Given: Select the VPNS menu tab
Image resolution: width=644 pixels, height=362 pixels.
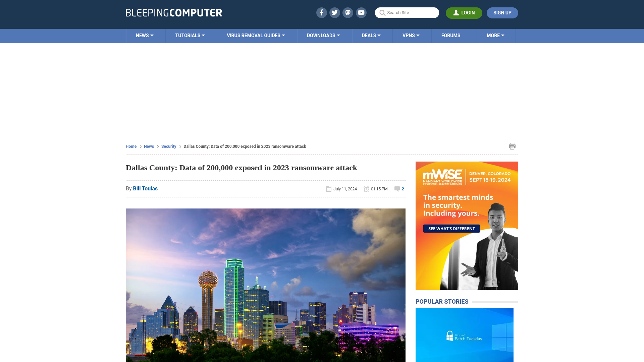Looking at the screenshot, I should 411,35.
